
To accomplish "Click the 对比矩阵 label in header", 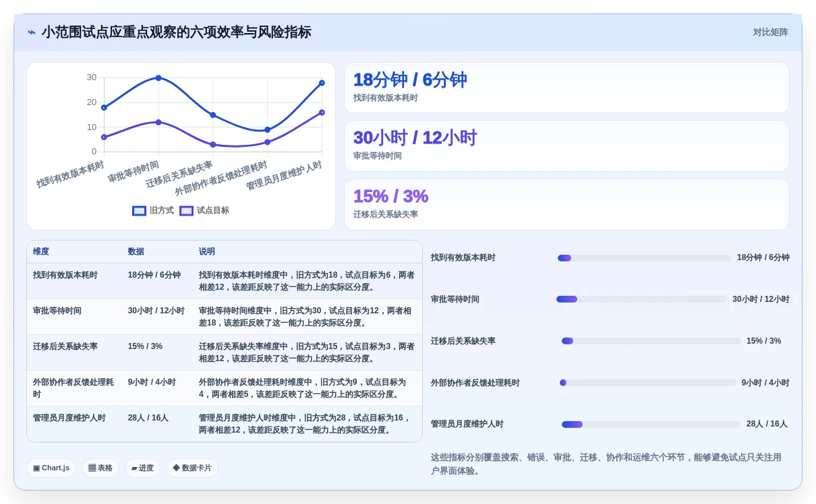I will pyautogui.click(x=770, y=32).
